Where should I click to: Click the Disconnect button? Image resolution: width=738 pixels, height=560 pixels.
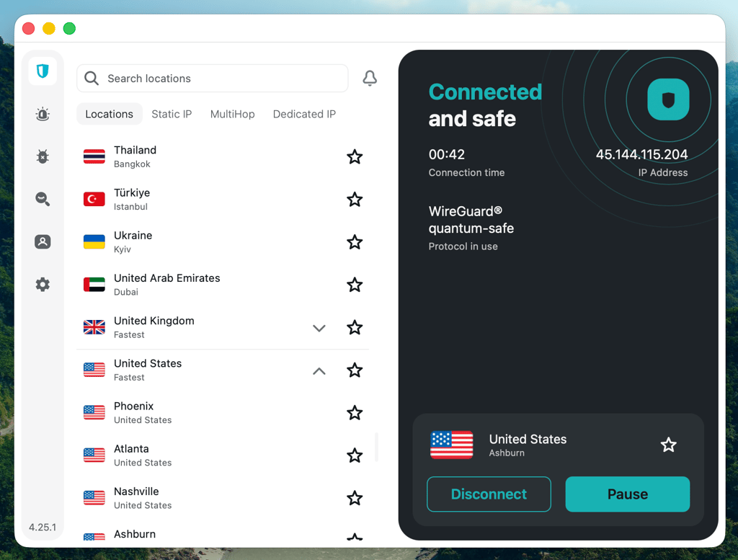(x=489, y=494)
